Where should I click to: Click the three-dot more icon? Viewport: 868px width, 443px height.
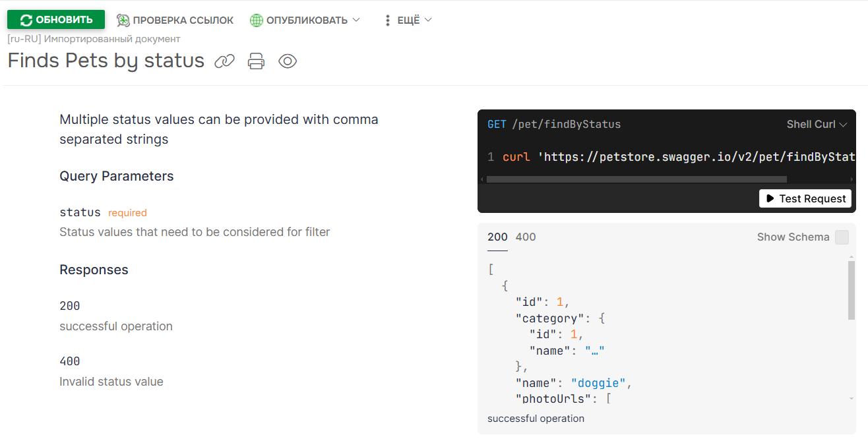pyautogui.click(x=388, y=20)
